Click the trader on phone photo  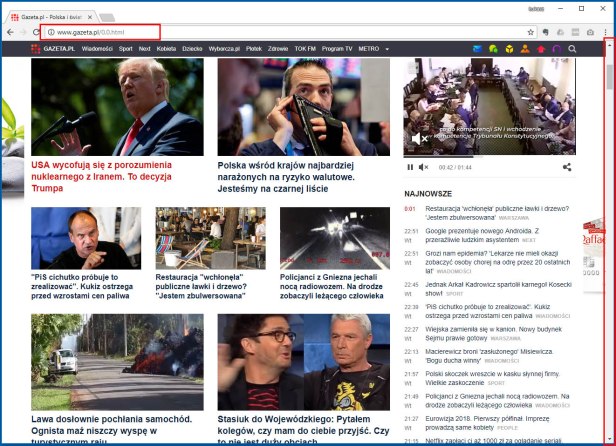(304, 107)
